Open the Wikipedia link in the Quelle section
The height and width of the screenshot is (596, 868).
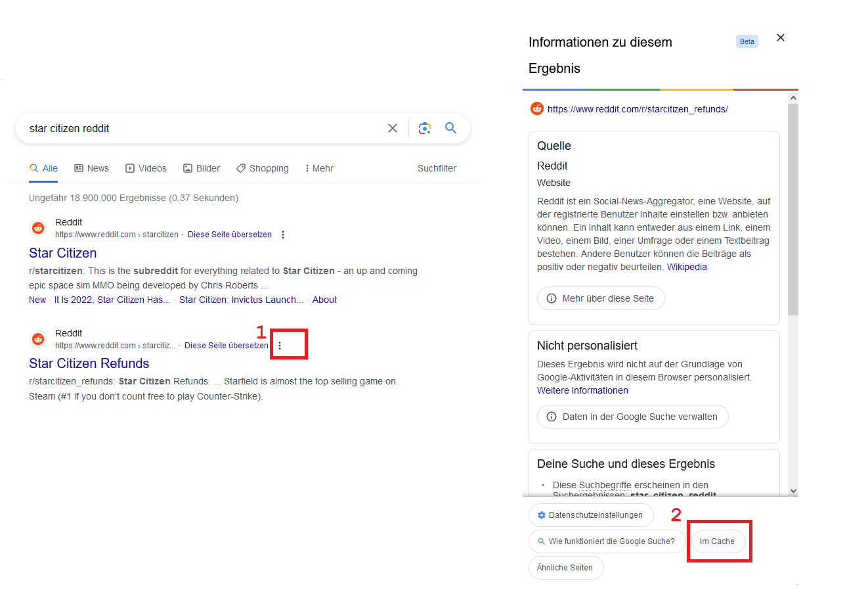(x=687, y=266)
